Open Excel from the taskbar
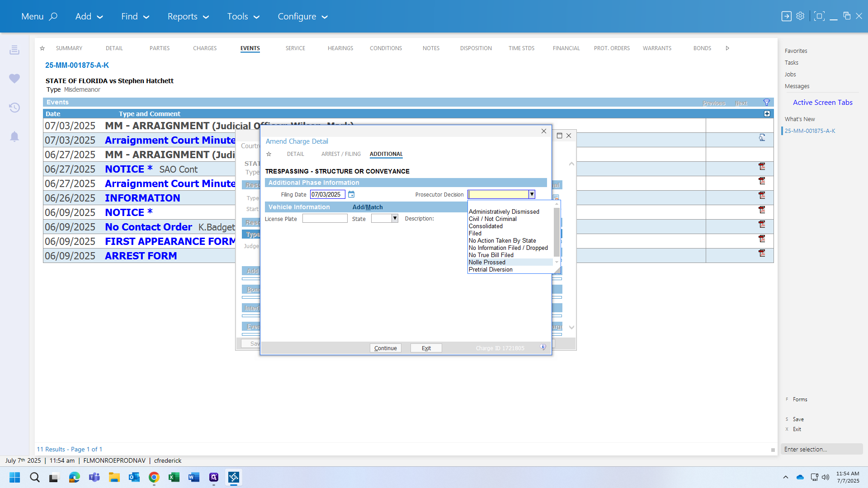 pos(174,477)
